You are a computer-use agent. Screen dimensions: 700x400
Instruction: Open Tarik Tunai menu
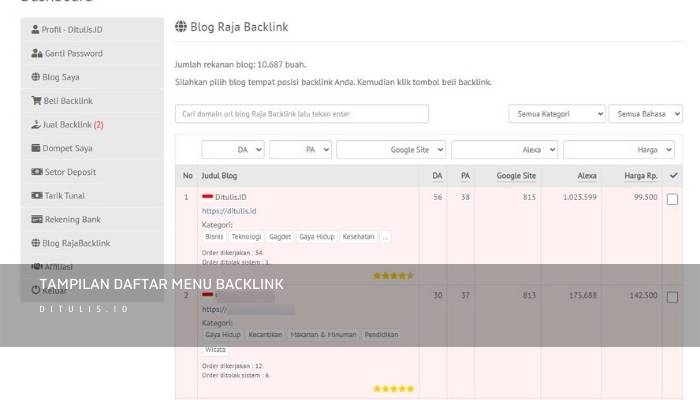[x=92, y=195]
